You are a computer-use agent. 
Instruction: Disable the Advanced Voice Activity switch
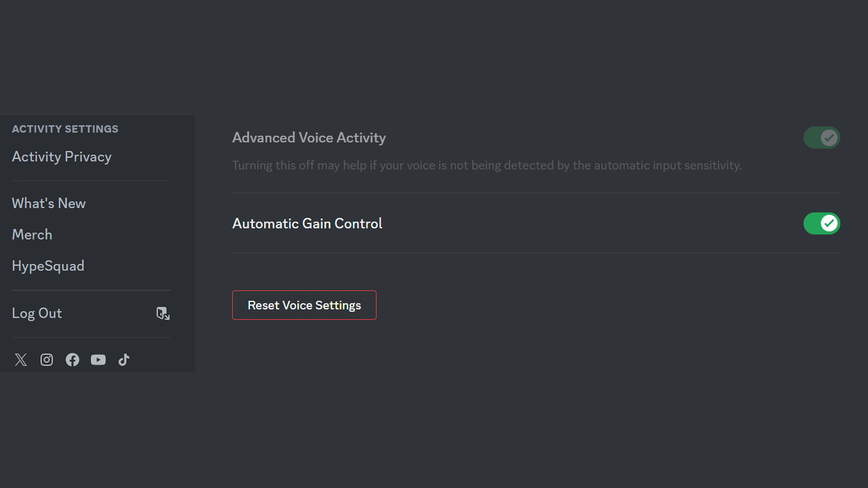[x=822, y=137]
